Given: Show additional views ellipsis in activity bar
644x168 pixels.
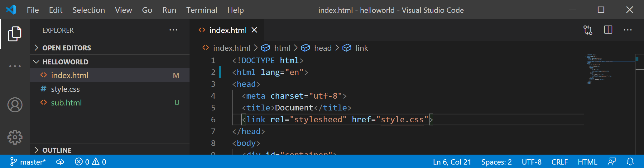Looking at the screenshot, I should point(15,66).
